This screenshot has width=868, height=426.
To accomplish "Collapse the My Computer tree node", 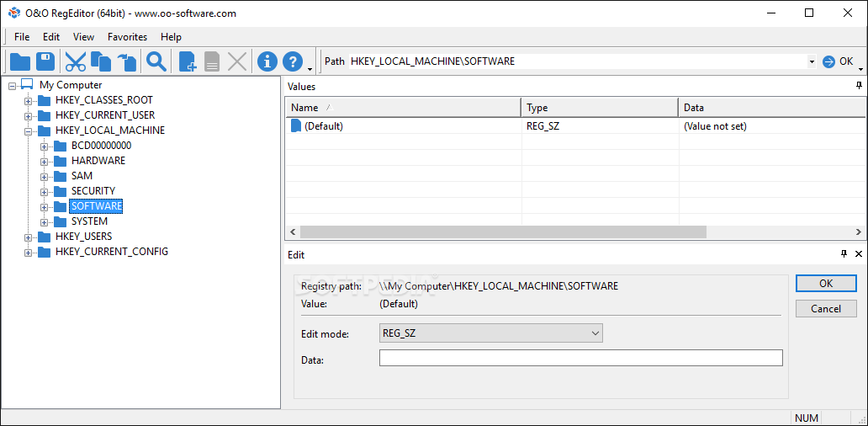I will click(12, 86).
